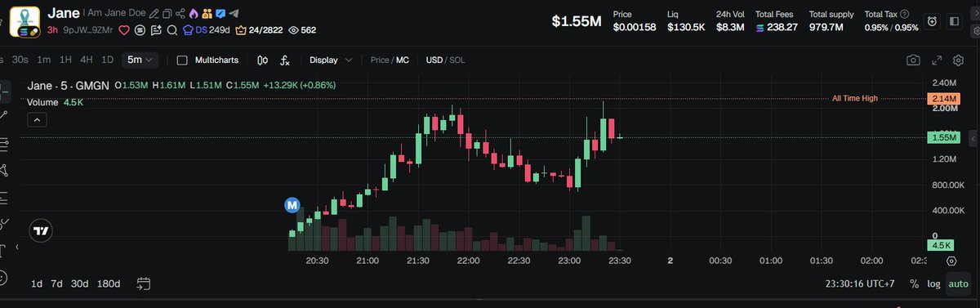Select the 1D timeframe
The height and width of the screenshot is (308, 980).
coord(107,60)
